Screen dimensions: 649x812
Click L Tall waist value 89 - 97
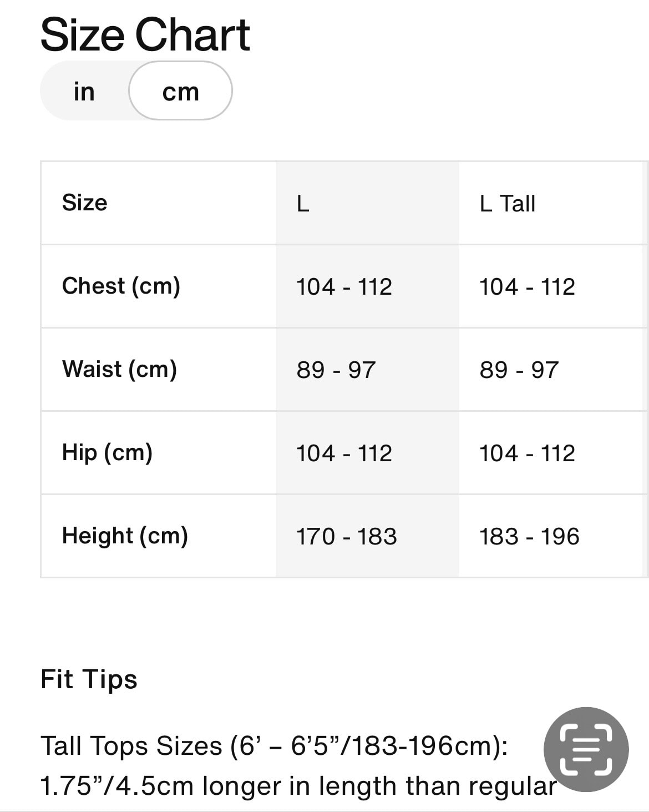pos(519,370)
